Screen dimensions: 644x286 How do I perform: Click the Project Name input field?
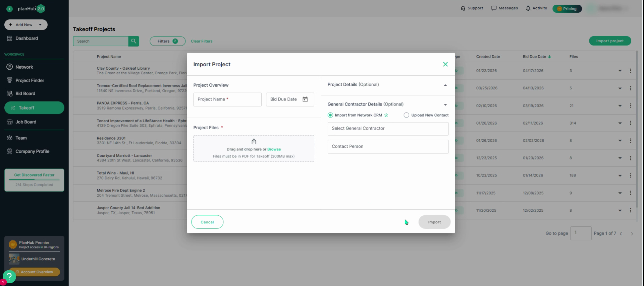(x=227, y=99)
